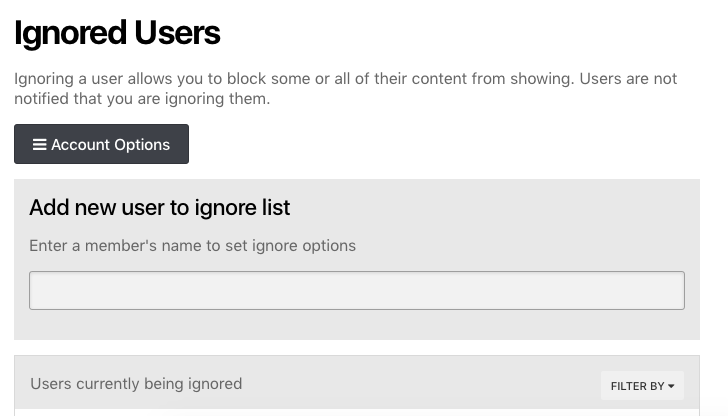Select the three-line menu icon on dark button
Screen dimensions: 728x416
(40, 145)
